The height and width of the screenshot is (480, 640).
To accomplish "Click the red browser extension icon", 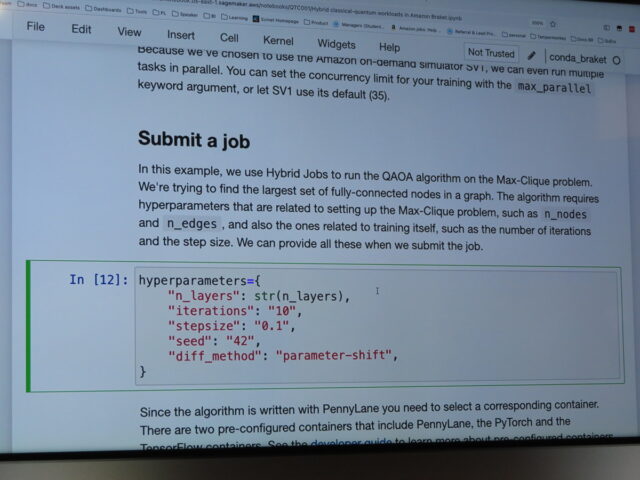I will coord(632,29).
